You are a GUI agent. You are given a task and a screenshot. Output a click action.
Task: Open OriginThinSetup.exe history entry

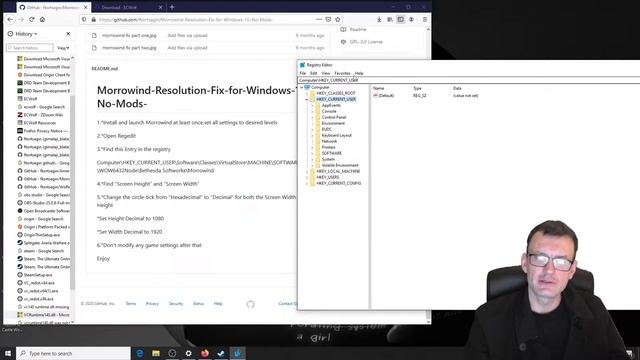[38, 235]
